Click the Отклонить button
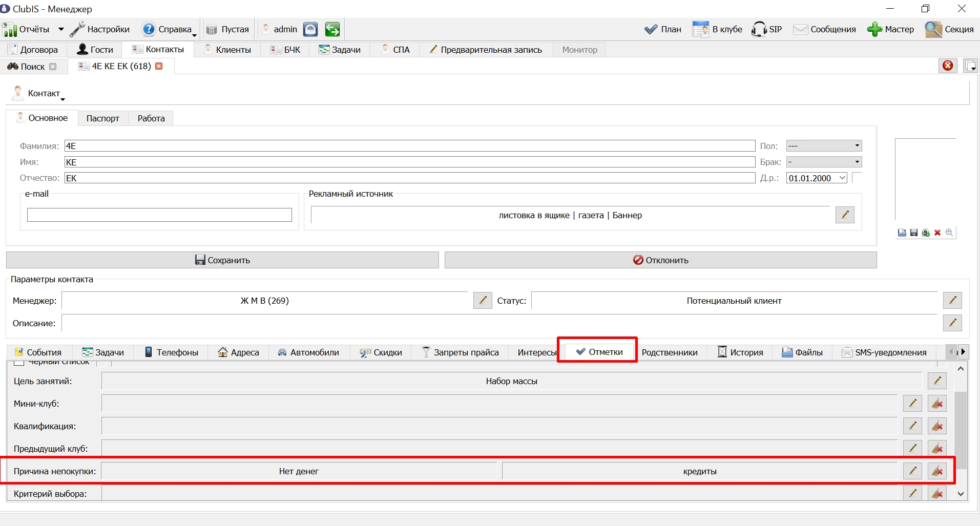The image size is (980, 526). coord(661,260)
